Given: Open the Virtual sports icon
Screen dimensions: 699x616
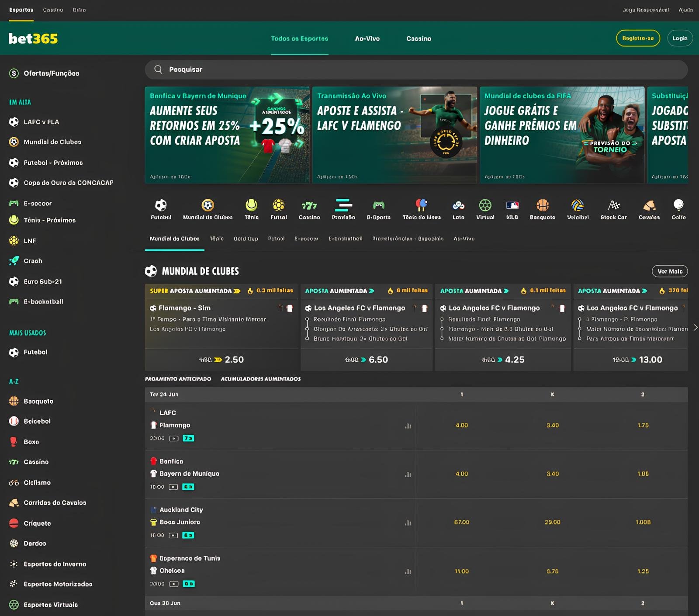Looking at the screenshot, I should (485, 205).
